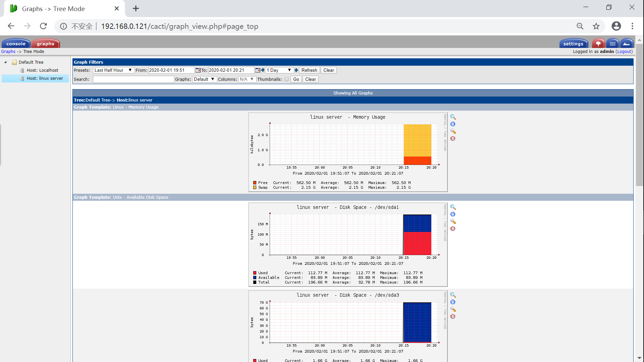The height and width of the screenshot is (362, 644).
Task: Open the Presets dropdown showing Last Half Hour
Action: pyautogui.click(x=113, y=70)
